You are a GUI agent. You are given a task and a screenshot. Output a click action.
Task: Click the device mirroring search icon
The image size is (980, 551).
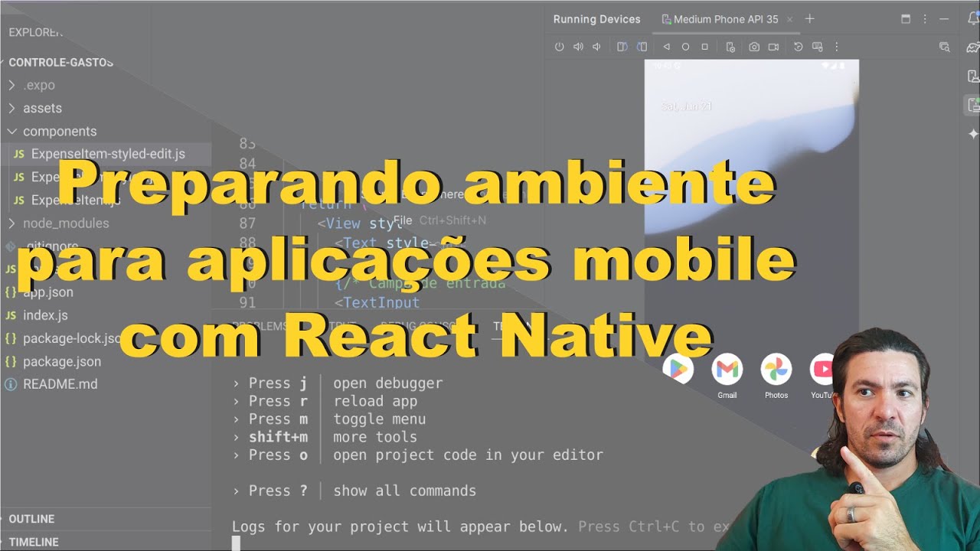point(944,47)
